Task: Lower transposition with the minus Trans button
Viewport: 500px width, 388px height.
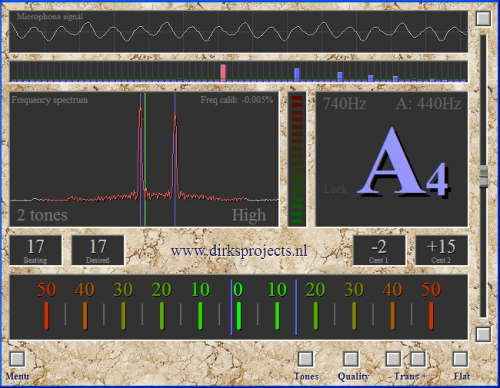Action: (393, 359)
